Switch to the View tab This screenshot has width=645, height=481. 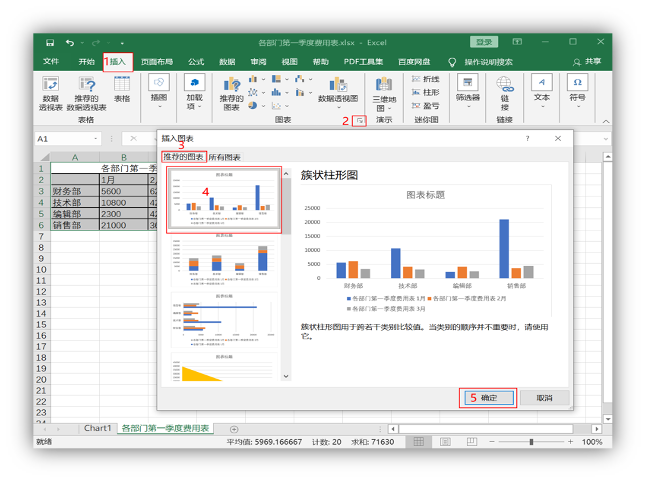(x=289, y=62)
